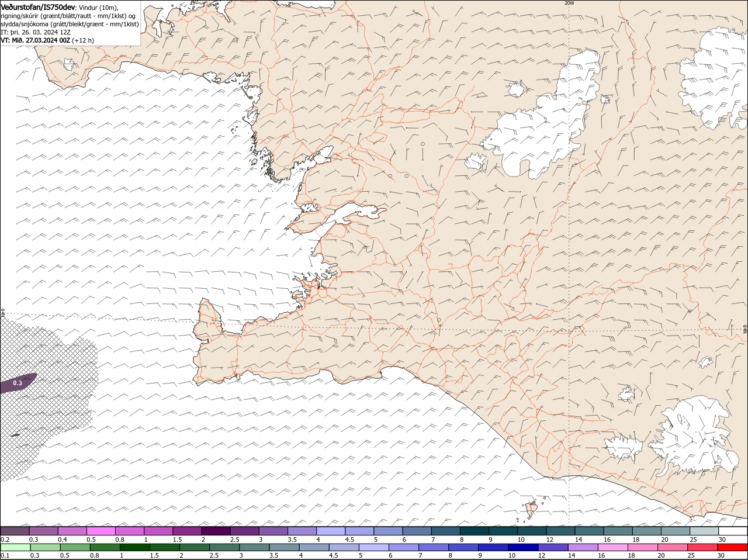Click the slate blue 6–7 swatch in upper legend

417,531
